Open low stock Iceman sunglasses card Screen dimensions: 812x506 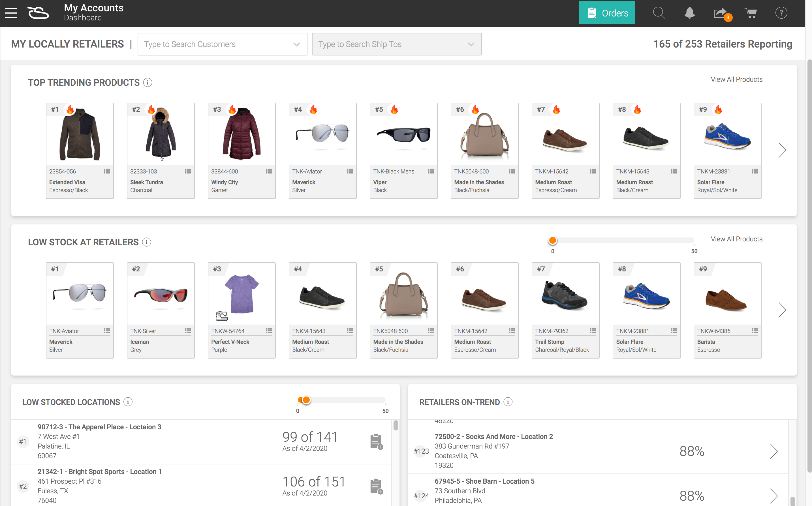[161, 310]
